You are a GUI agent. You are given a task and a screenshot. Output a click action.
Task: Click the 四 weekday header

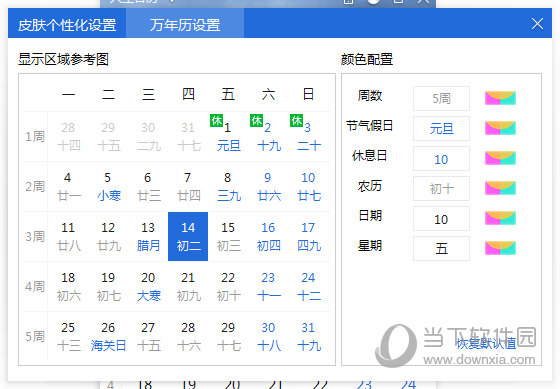[188, 94]
